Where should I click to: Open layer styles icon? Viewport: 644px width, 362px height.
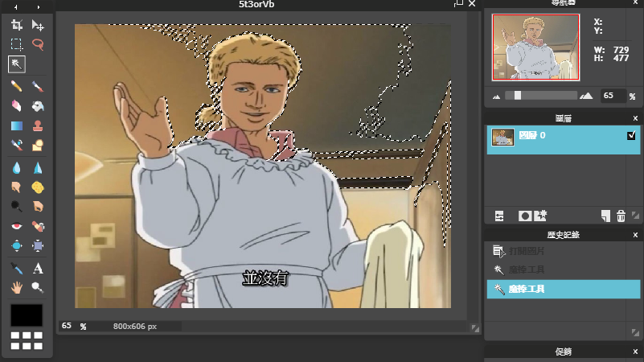540,216
